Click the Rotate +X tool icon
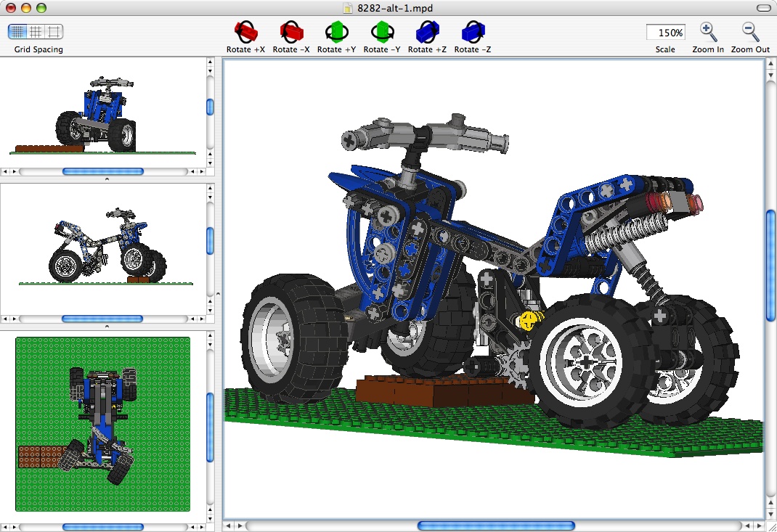This screenshot has width=777, height=532. 245,31
